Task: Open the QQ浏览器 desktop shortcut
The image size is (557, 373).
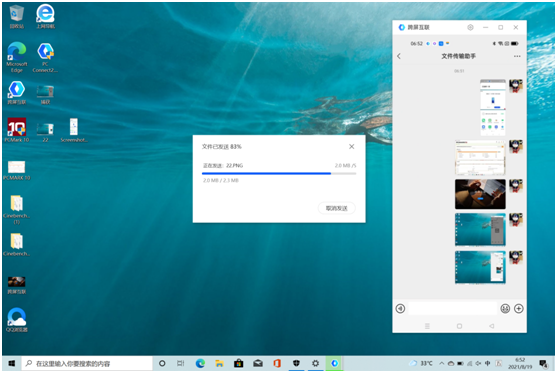Action: tap(16, 320)
